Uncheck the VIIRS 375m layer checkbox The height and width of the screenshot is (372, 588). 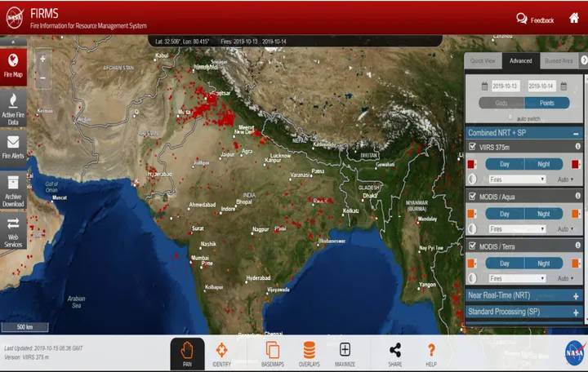[x=473, y=147]
